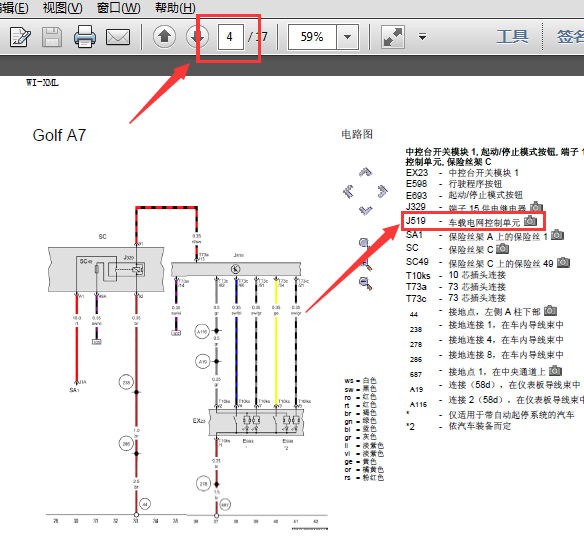584x548 pixels.
Task: Click circle node 278 in the diagram
Action: click(203, 484)
